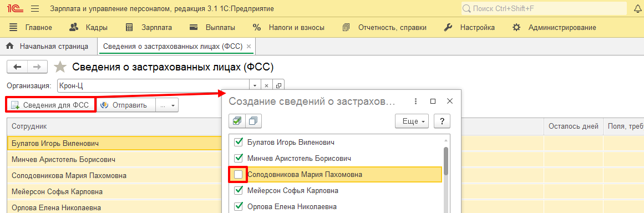This screenshot has width=644, height=213.
Task: Open the Еще dropdown menu
Action: point(412,121)
